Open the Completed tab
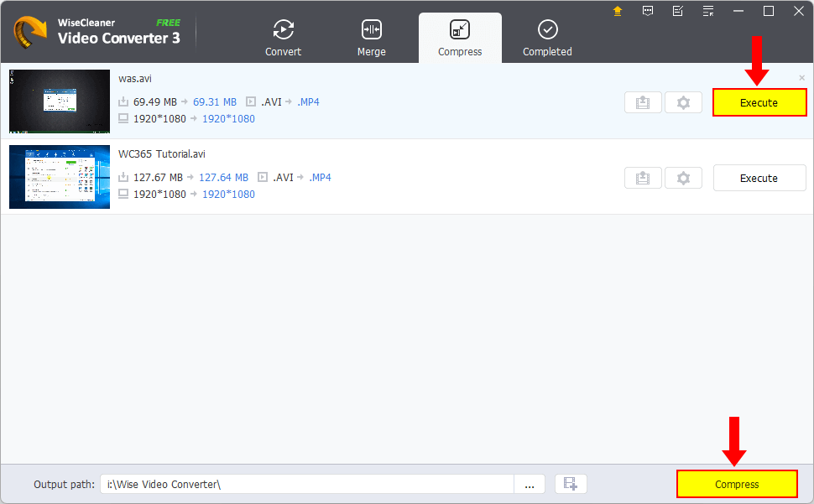814x504 pixels. 547,39
